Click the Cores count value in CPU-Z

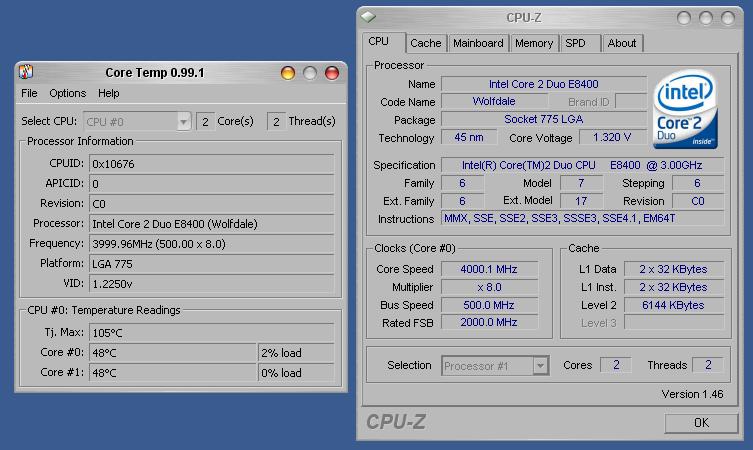click(x=616, y=365)
